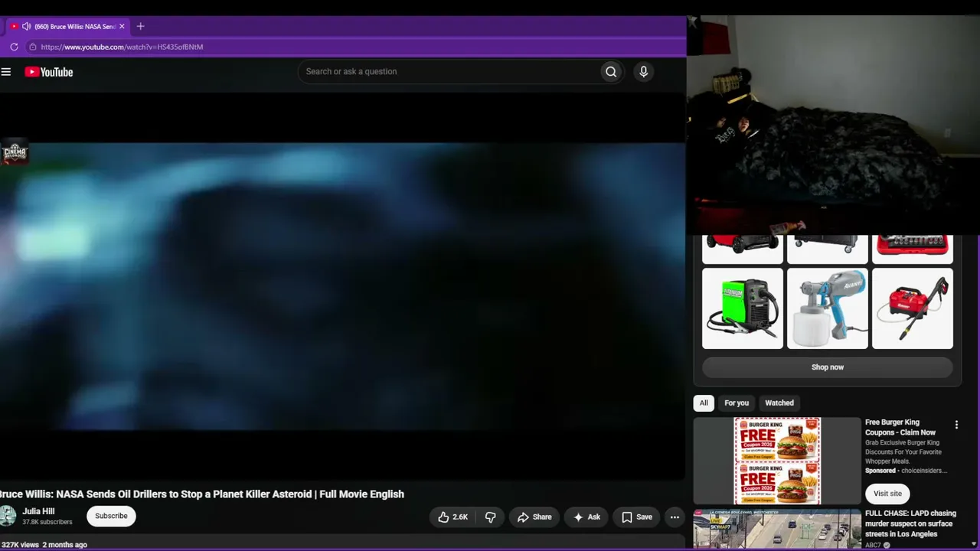Image resolution: width=980 pixels, height=551 pixels.
Task: Close the Bruce Willis YouTube browser tab
Action: click(x=121, y=26)
